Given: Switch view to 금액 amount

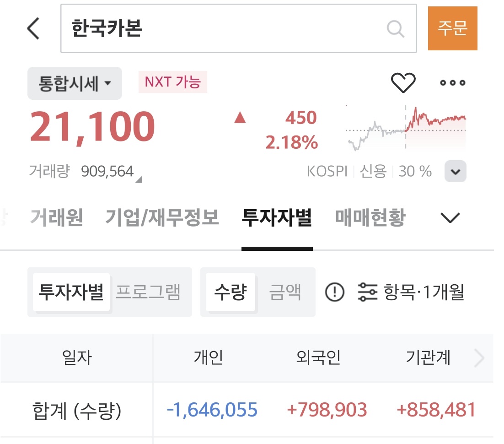Looking at the screenshot, I should point(285,292).
